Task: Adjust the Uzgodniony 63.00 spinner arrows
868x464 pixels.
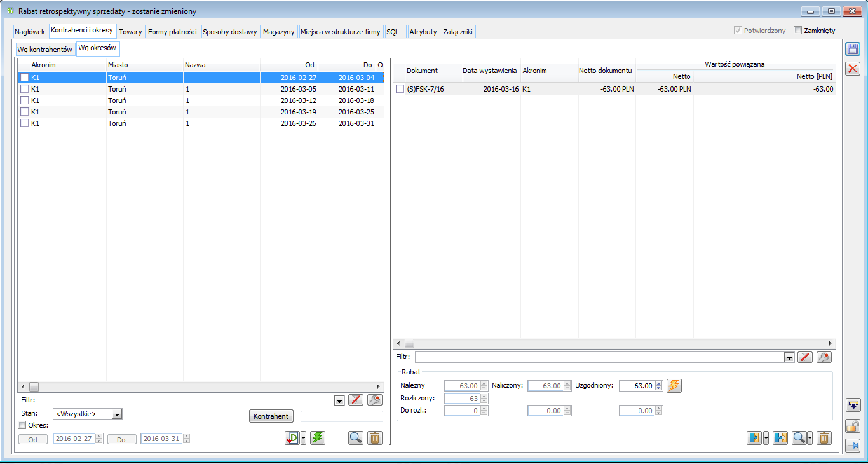Action: 658,386
